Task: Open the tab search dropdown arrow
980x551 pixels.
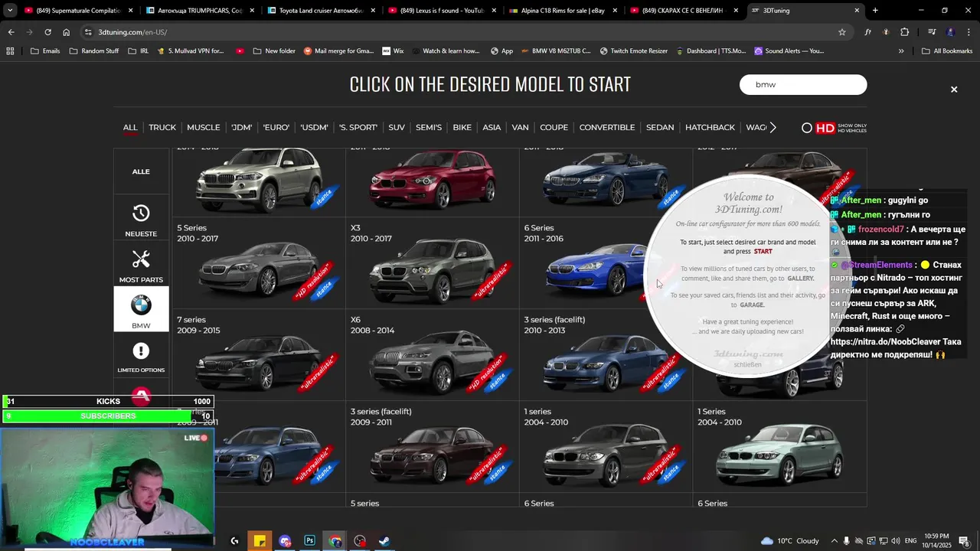Action: (x=9, y=11)
